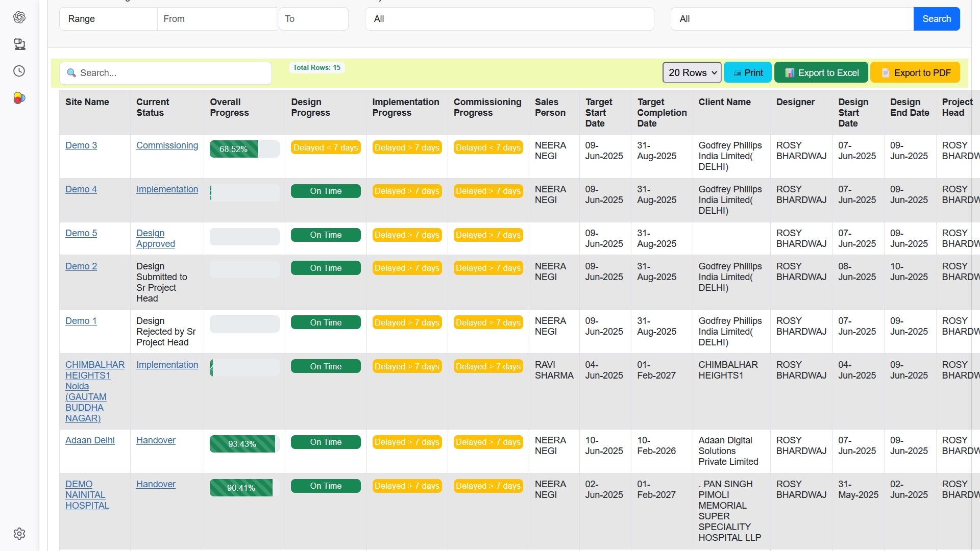Click the magnifier icon inside the search box
980x551 pixels.
click(71, 73)
